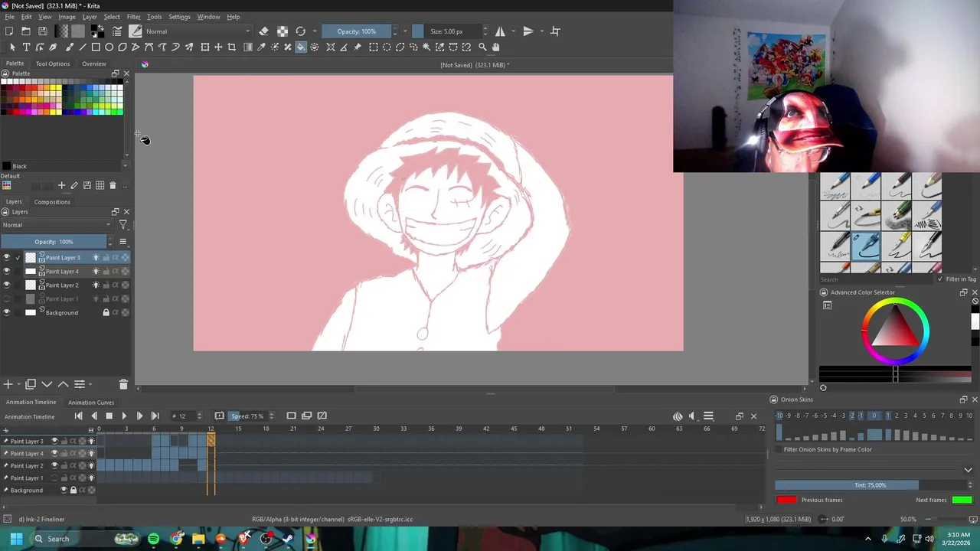
Task: Toggle eraser mode icon
Action: pyautogui.click(x=264, y=31)
